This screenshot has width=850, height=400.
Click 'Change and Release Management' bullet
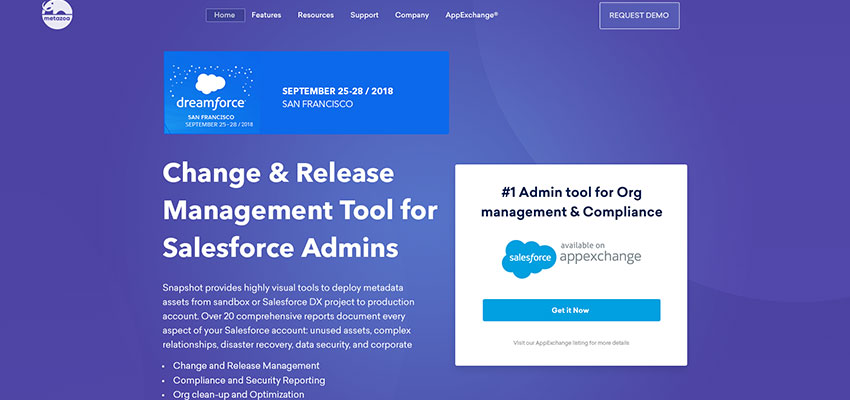point(246,366)
